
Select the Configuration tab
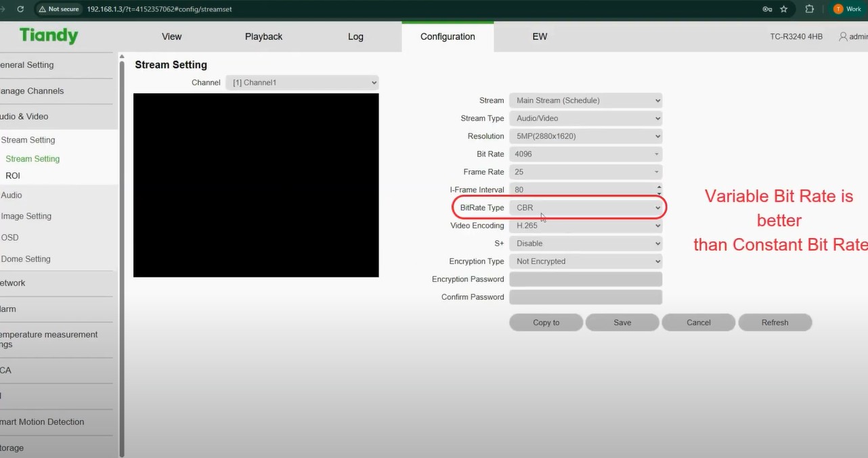pyautogui.click(x=448, y=37)
